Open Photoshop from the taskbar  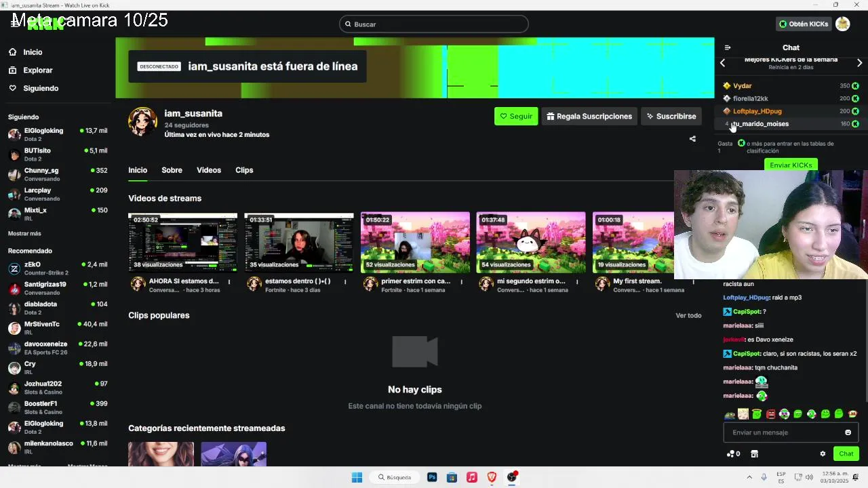tap(432, 477)
